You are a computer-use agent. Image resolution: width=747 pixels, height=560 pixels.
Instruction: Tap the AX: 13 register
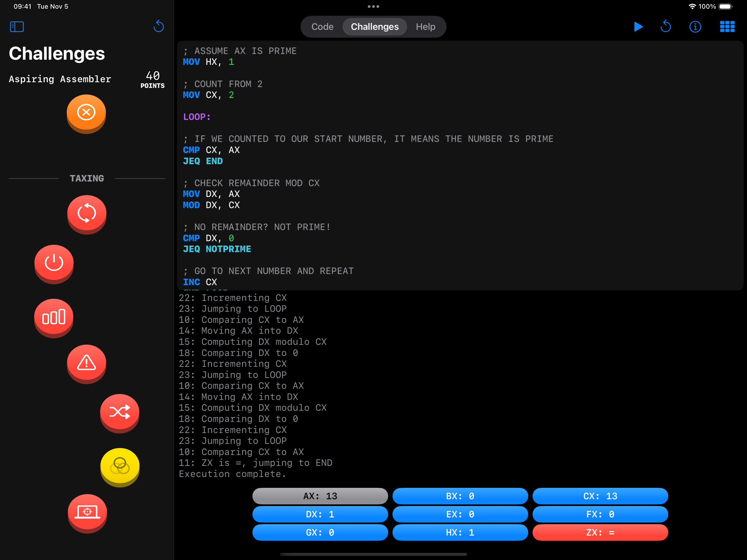[320, 496]
